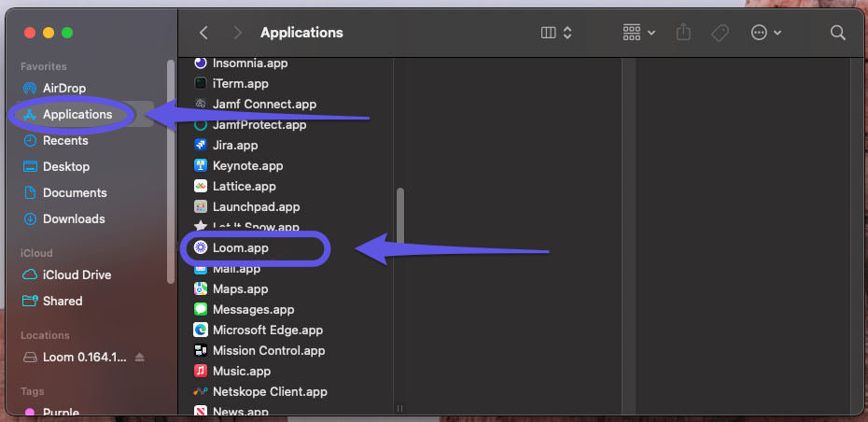Click the Edit Tags icon
The image size is (868, 422).
tap(720, 33)
